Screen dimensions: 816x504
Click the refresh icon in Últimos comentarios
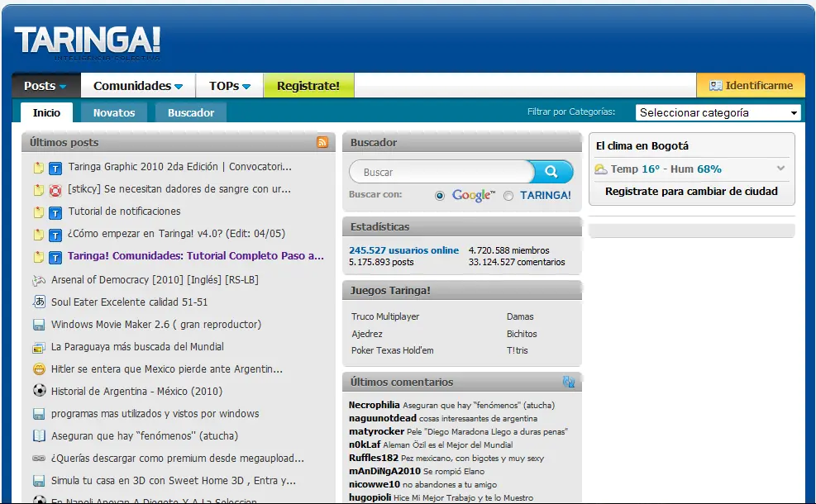569,382
